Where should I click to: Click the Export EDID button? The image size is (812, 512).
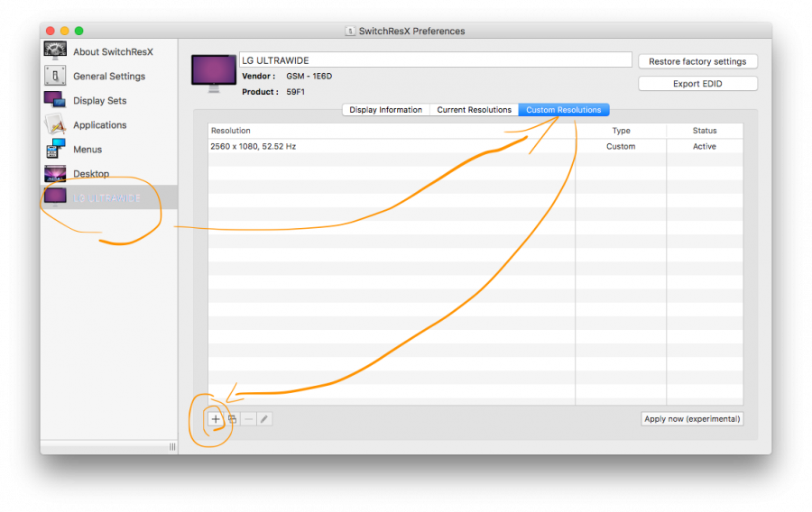[697, 84]
